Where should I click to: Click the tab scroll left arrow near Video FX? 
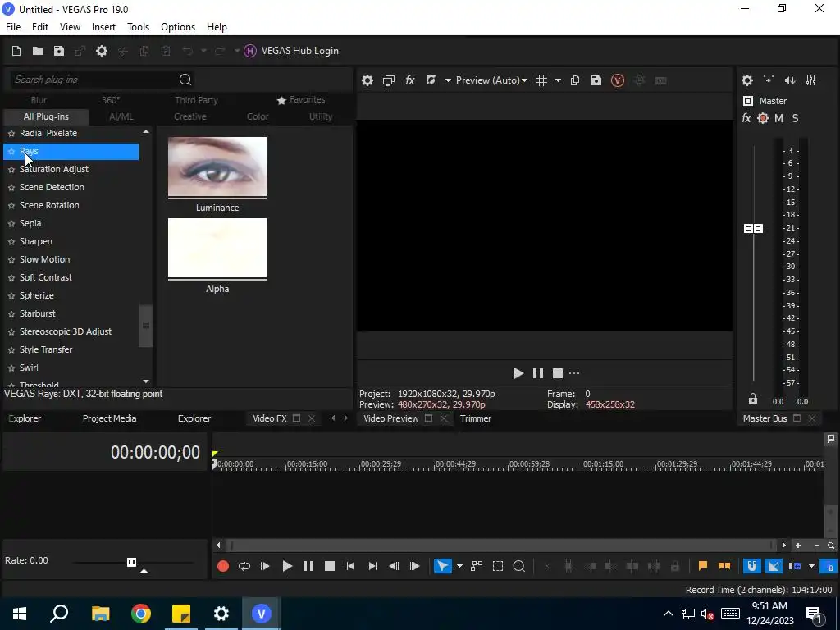[333, 418]
